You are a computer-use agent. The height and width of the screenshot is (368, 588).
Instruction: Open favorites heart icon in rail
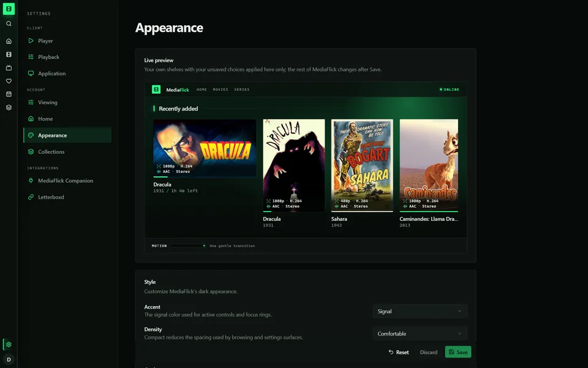tap(9, 81)
